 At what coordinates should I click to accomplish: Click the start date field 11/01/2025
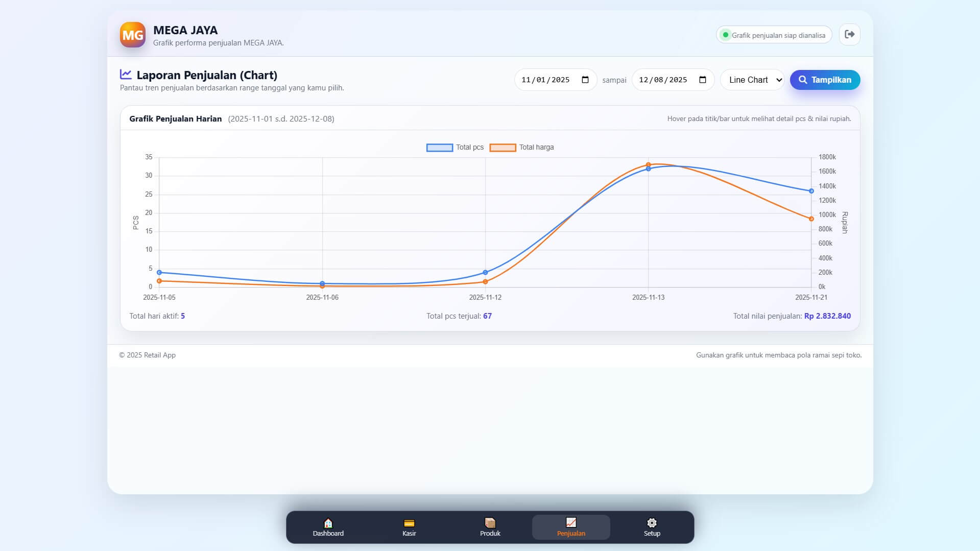(x=545, y=80)
